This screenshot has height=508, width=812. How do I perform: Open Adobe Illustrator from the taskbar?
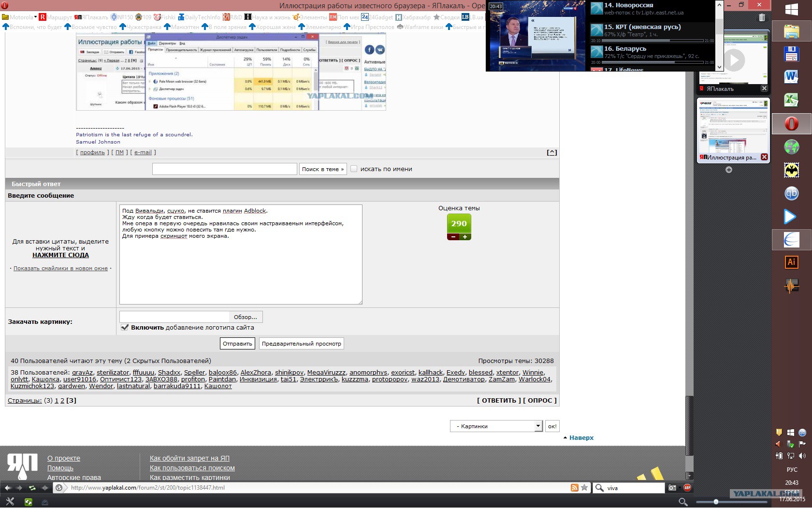tap(792, 262)
